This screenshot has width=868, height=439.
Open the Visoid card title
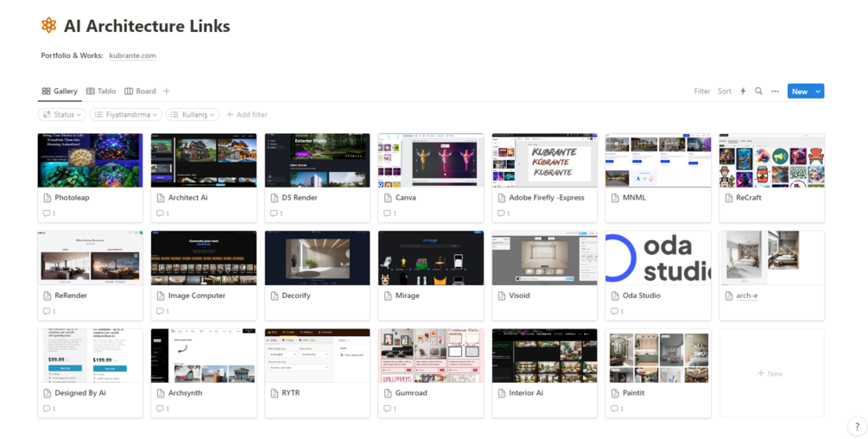pyautogui.click(x=519, y=296)
